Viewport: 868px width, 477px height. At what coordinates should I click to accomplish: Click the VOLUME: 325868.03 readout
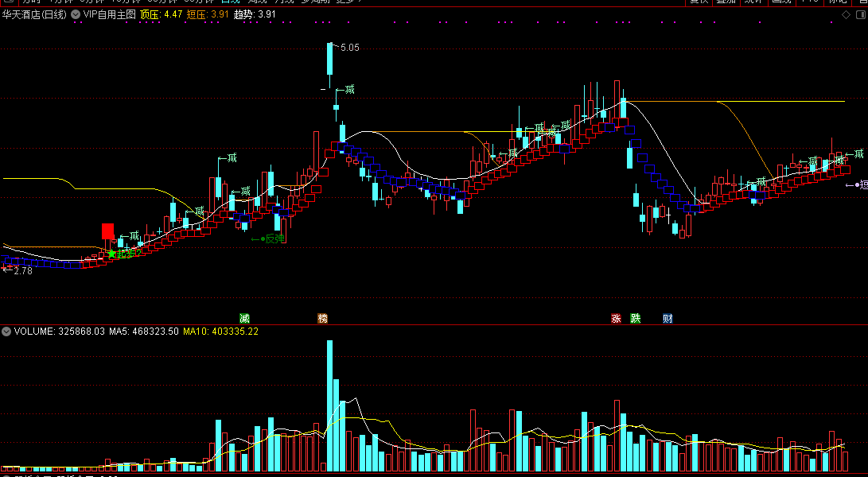pyautogui.click(x=59, y=332)
